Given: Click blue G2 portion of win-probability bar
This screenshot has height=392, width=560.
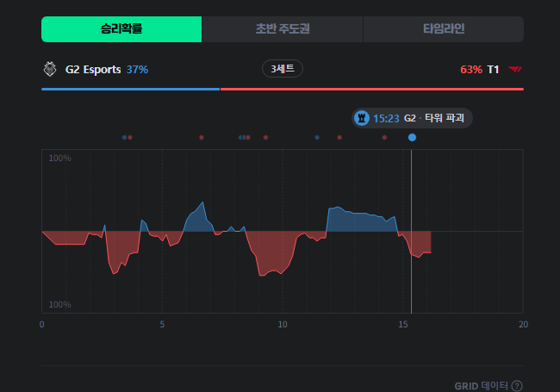Looking at the screenshot, I should pyautogui.click(x=130, y=90).
